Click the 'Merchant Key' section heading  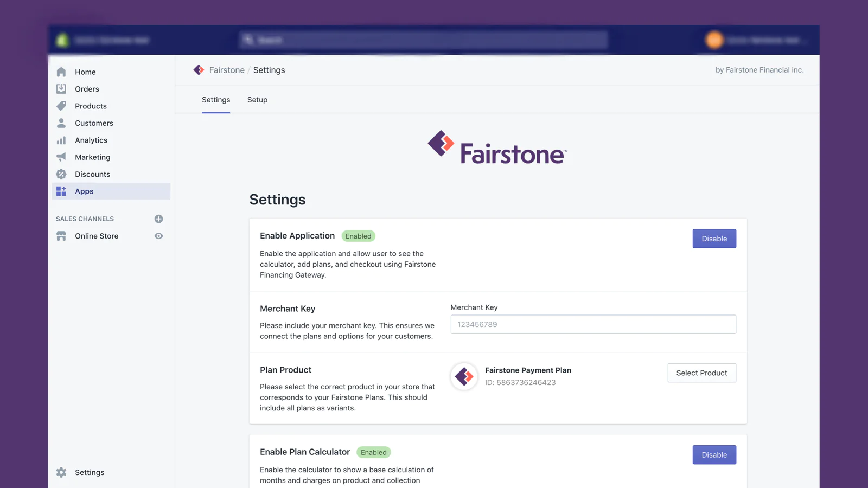click(288, 309)
